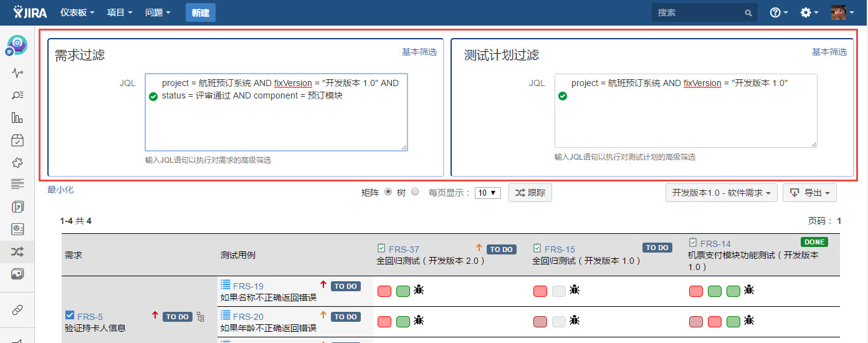868x343 pixels.
Task: Open the 问题 dropdown menu
Action: [158, 12]
